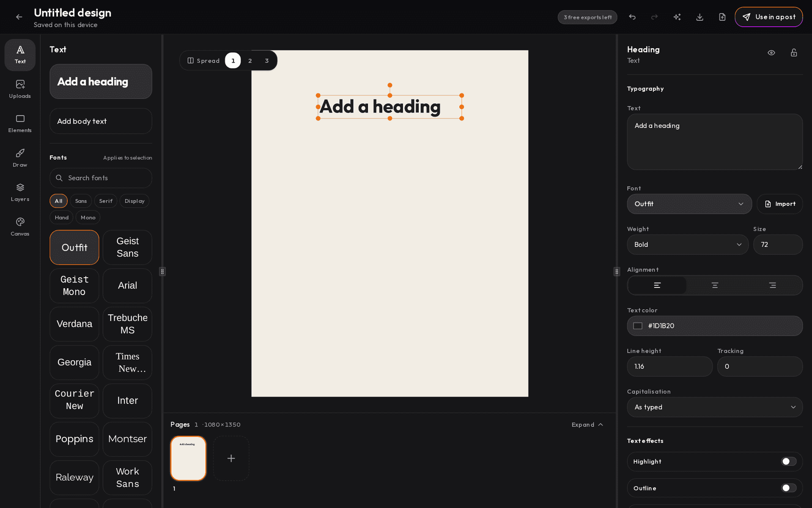The height and width of the screenshot is (508, 812).
Task: Select the page 1 thumbnail
Action: pyautogui.click(x=188, y=458)
